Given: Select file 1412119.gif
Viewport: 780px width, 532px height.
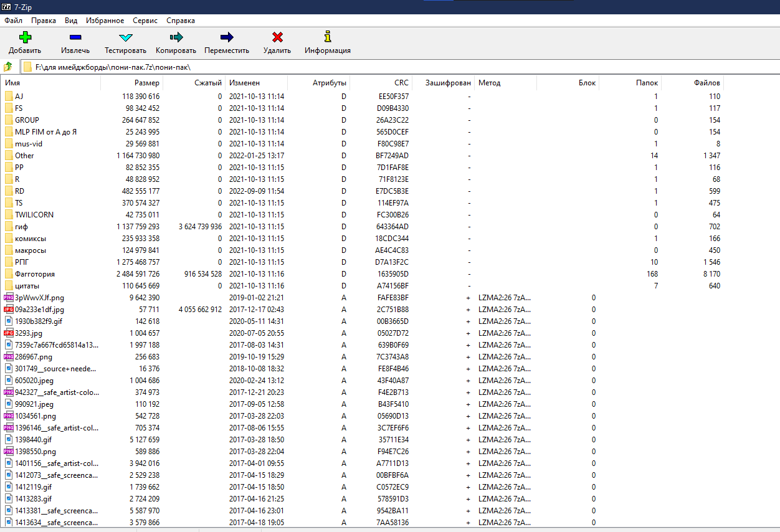Looking at the screenshot, I should [33, 487].
